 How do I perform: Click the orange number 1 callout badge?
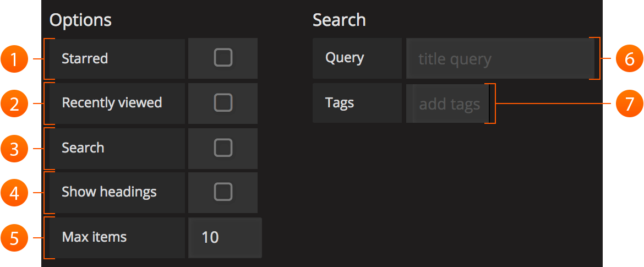pyautogui.click(x=14, y=59)
